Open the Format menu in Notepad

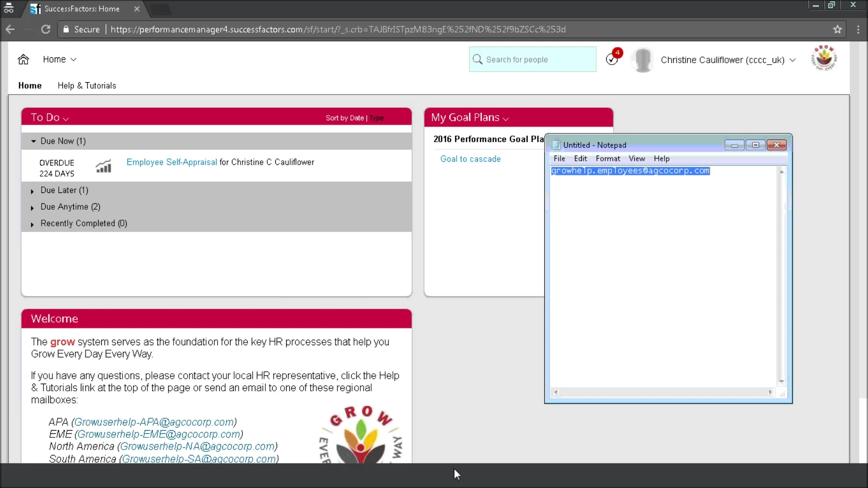click(x=608, y=158)
